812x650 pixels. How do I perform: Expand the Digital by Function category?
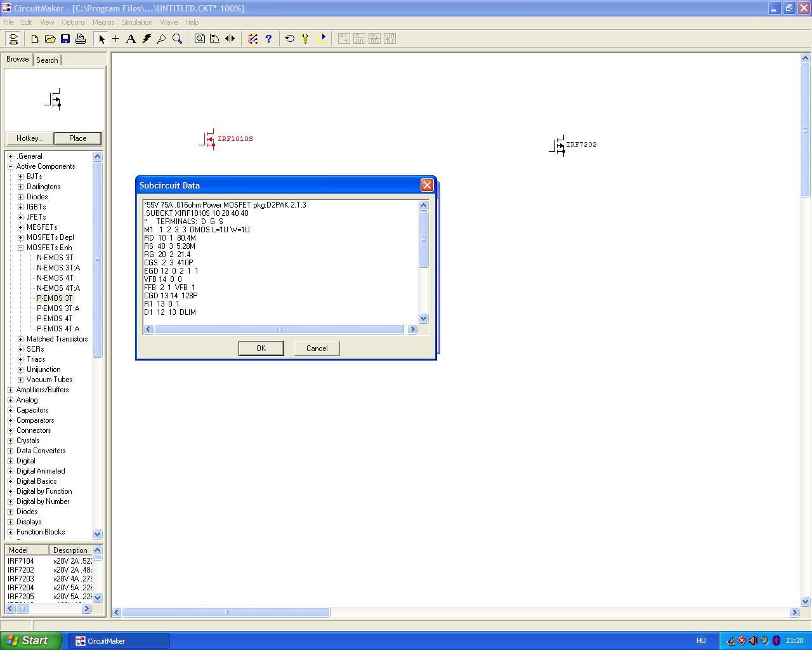(11, 491)
